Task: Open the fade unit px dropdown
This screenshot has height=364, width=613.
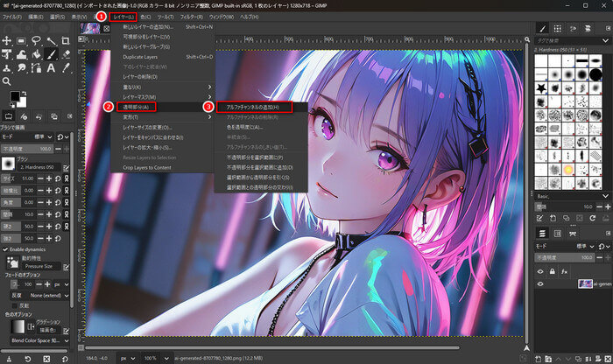Action: click(61, 284)
